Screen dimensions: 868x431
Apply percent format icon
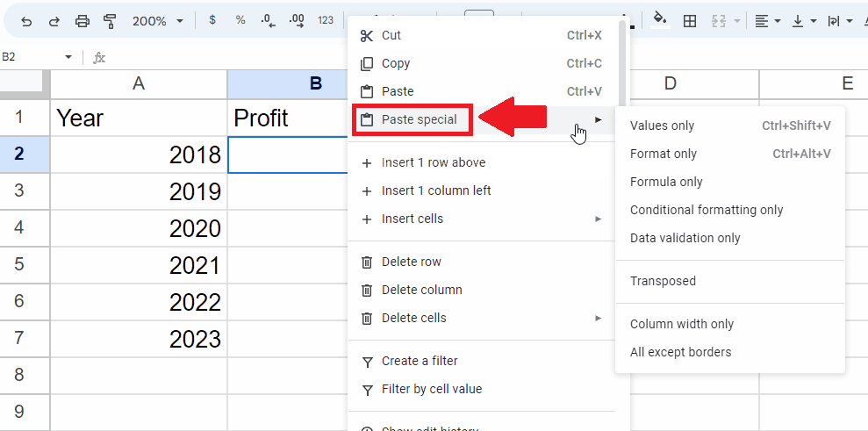240,20
